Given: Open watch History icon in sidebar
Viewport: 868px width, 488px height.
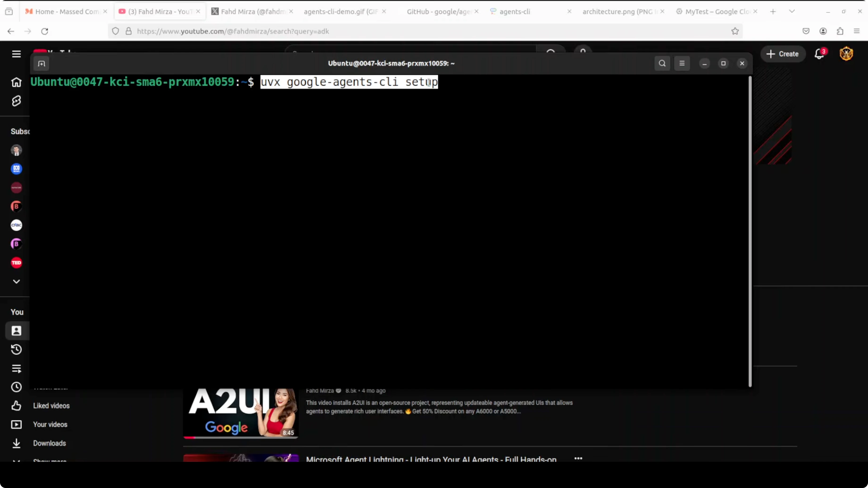Looking at the screenshot, I should [x=16, y=350].
